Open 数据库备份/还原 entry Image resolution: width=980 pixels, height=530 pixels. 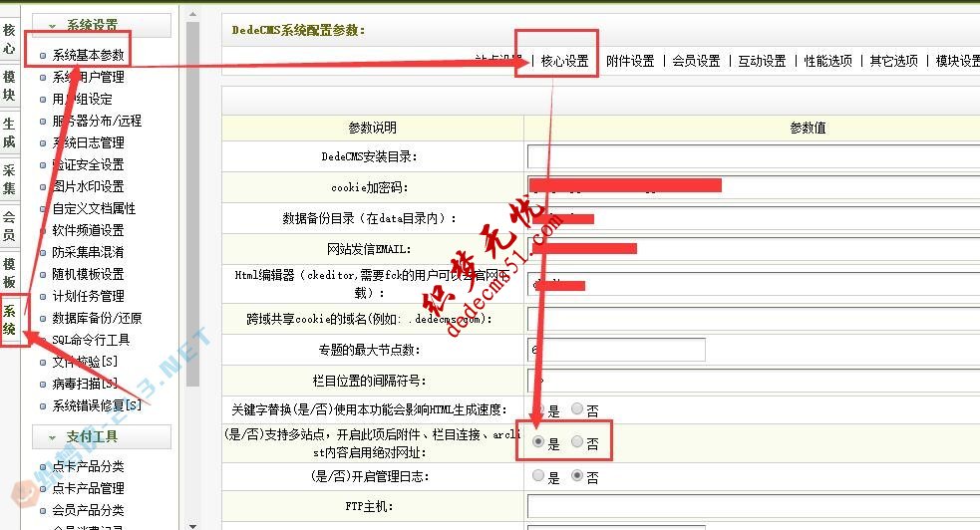point(97,318)
